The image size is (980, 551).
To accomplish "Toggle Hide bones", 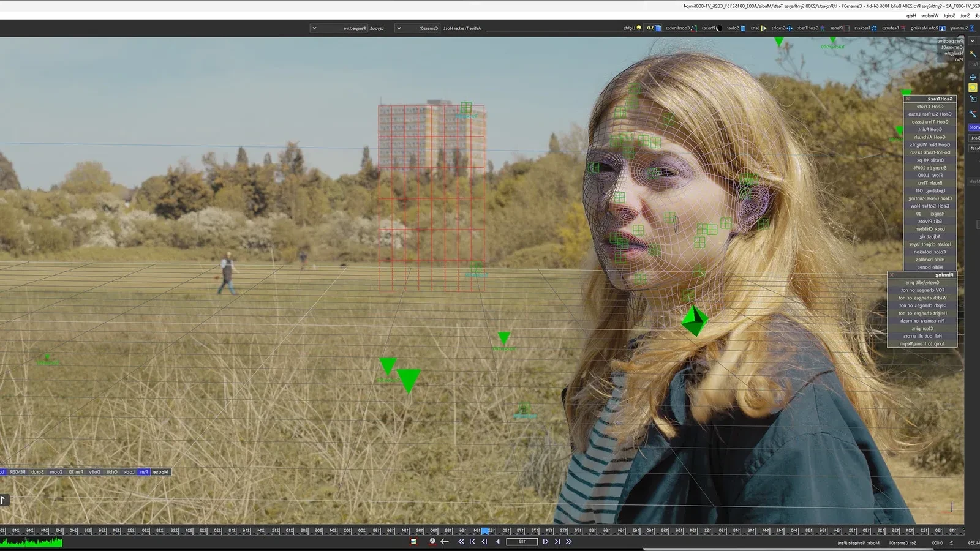I will [930, 267].
